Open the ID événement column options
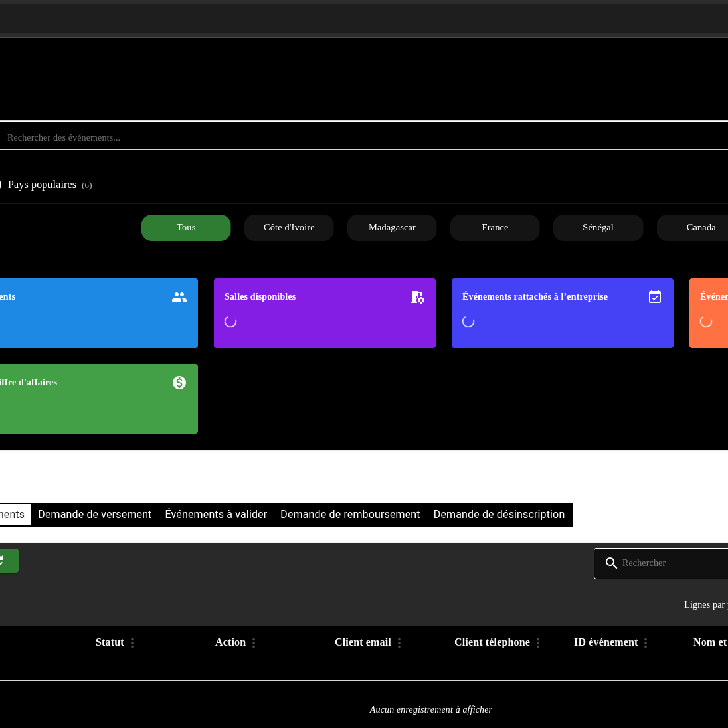728x728 pixels. point(646,643)
